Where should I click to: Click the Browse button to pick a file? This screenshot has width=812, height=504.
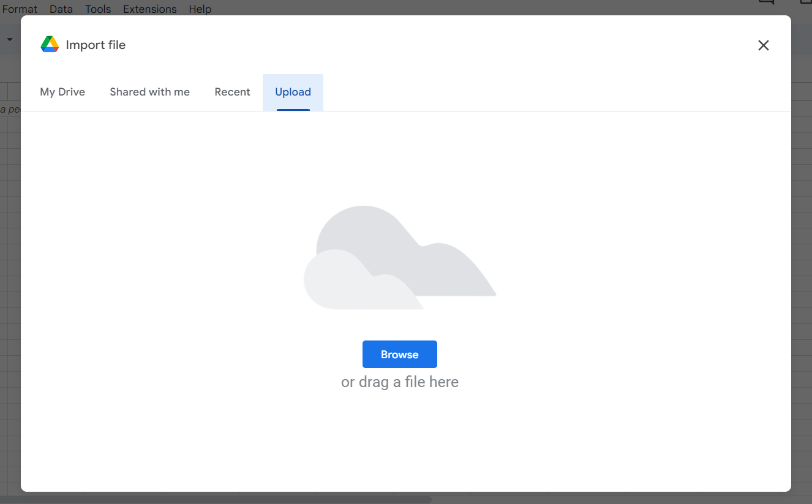click(x=399, y=355)
